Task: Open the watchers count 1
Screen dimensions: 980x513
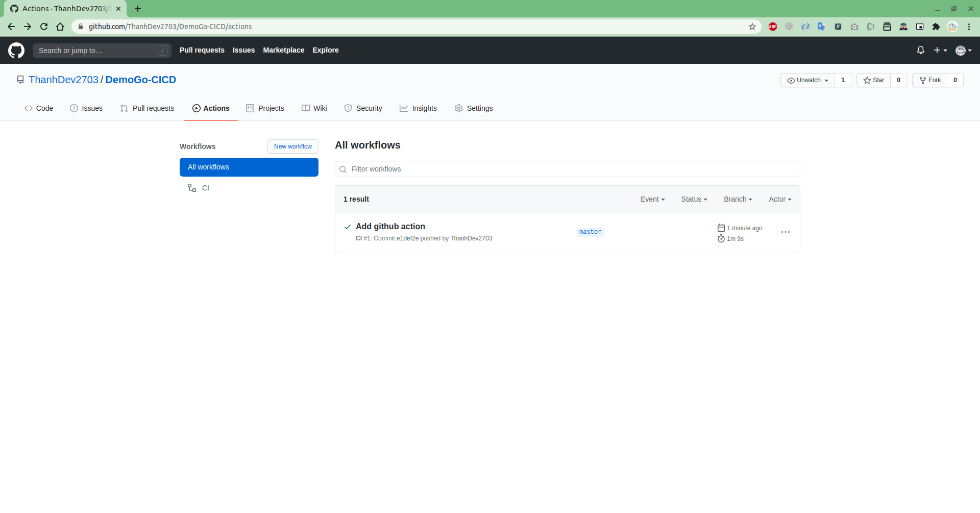Action: pyautogui.click(x=843, y=80)
